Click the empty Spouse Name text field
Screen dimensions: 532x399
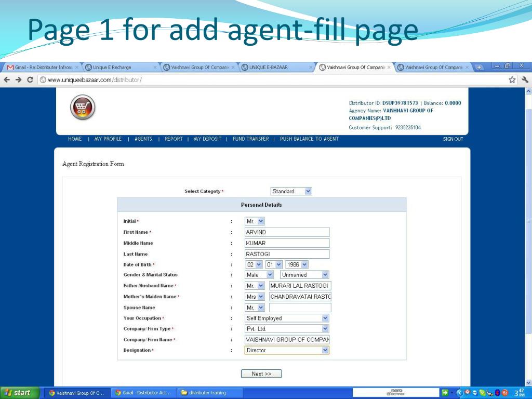point(300,308)
